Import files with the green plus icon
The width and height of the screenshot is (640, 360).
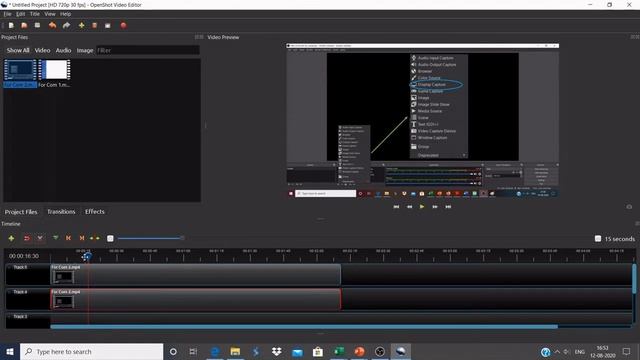tap(82, 25)
